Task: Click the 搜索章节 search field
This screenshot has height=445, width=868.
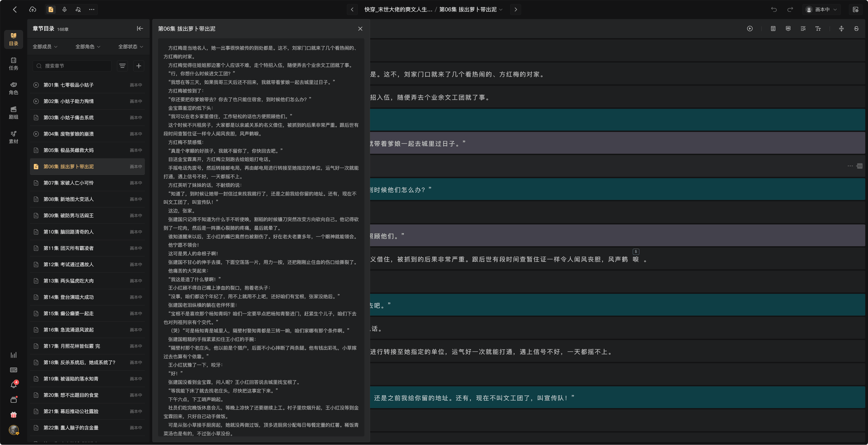Action: pos(72,66)
